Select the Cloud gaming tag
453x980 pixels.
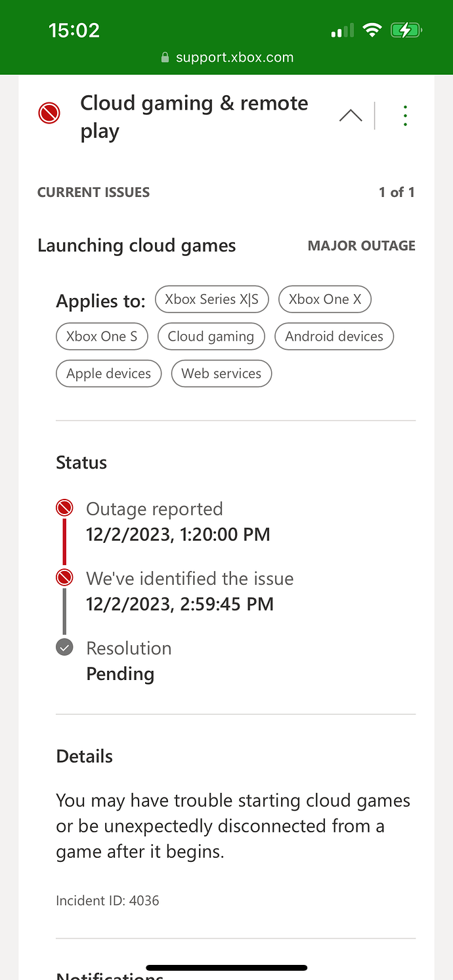pyautogui.click(x=211, y=337)
